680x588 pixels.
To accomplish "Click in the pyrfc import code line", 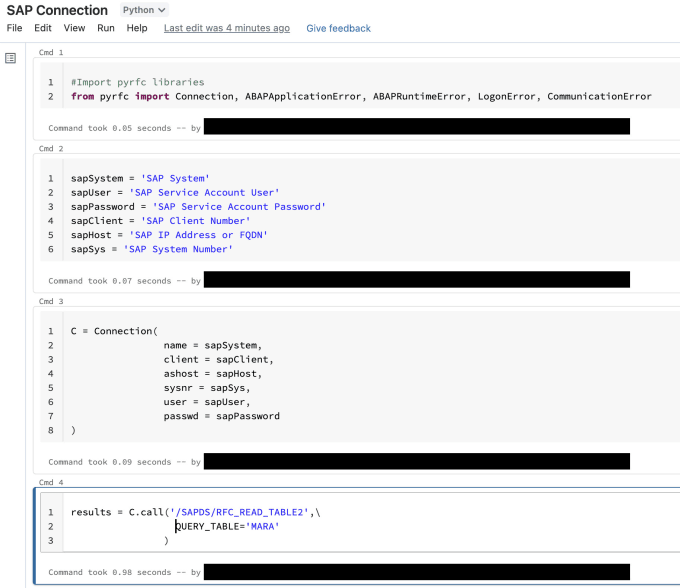I will (x=361, y=96).
